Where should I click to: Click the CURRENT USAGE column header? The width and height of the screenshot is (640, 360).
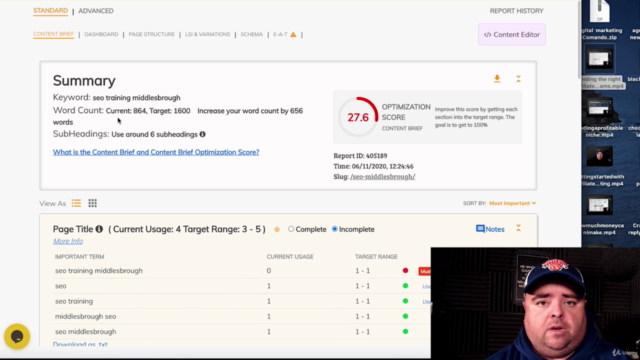click(290, 257)
